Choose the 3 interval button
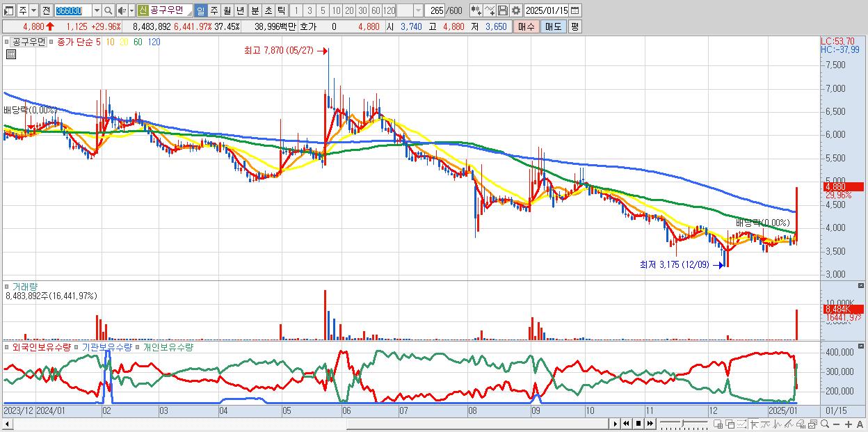Image resolution: width=868 pixels, height=432 pixels. tap(310, 10)
